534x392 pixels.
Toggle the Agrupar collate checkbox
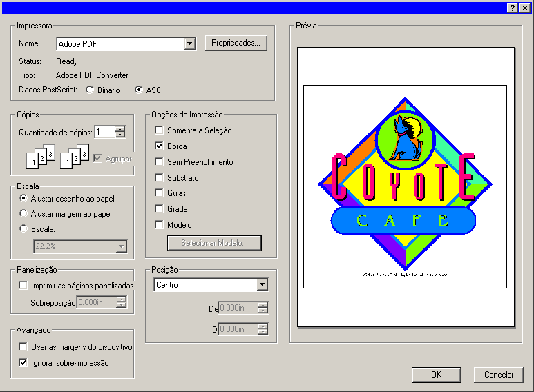97,159
